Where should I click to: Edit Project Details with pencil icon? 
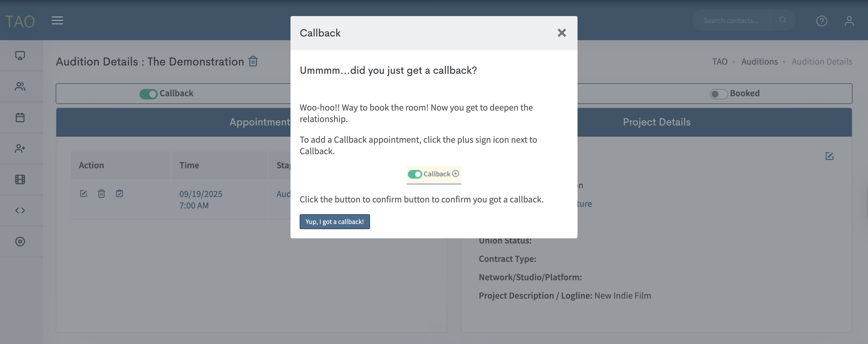(x=829, y=156)
